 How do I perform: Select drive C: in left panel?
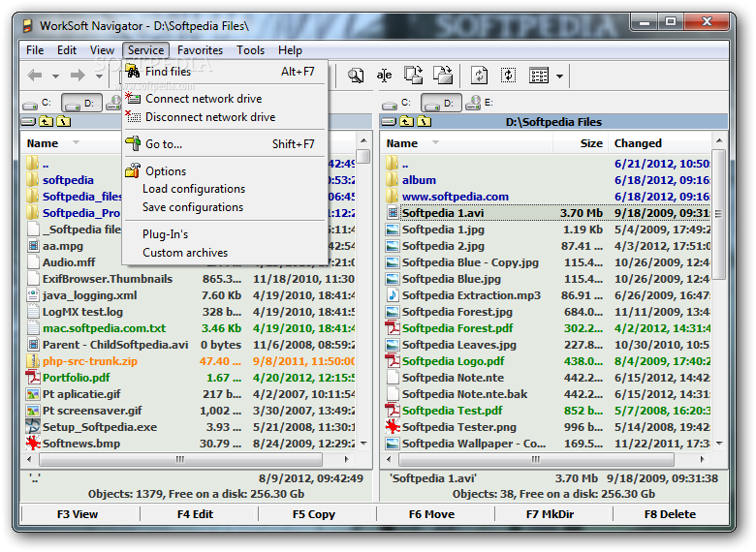point(38,103)
